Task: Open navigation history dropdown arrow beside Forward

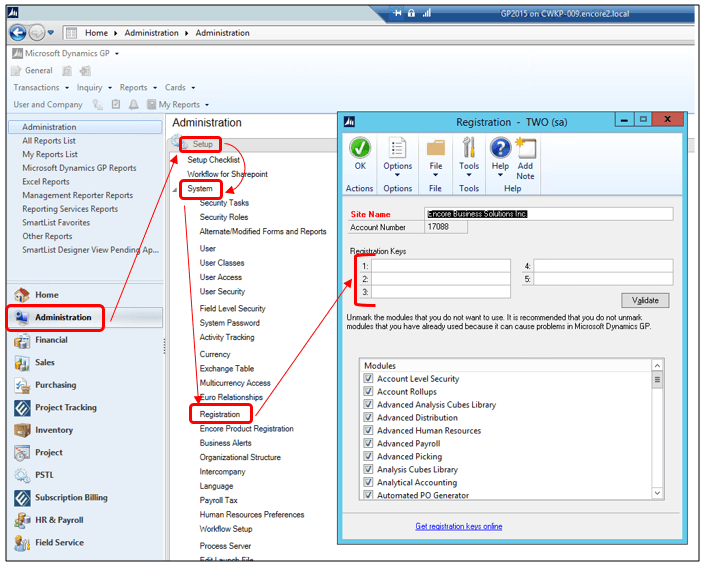Action: 50,32
